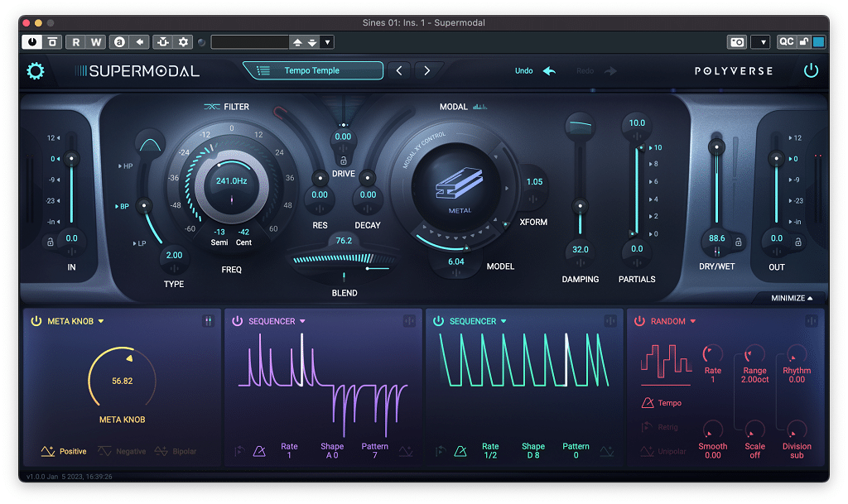Open the host preset dropdown arrow

coord(327,42)
